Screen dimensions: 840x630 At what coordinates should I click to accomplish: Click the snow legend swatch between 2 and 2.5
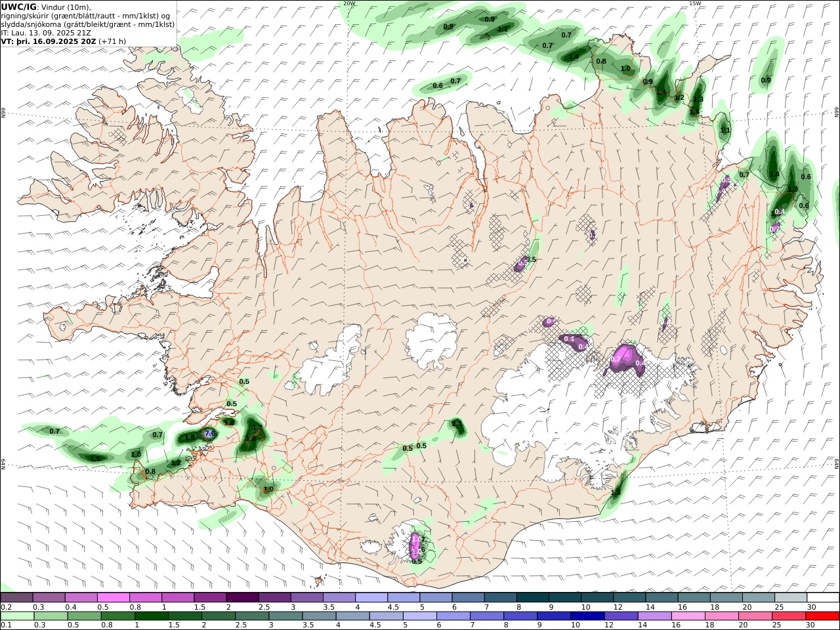click(x=242, y=597)
